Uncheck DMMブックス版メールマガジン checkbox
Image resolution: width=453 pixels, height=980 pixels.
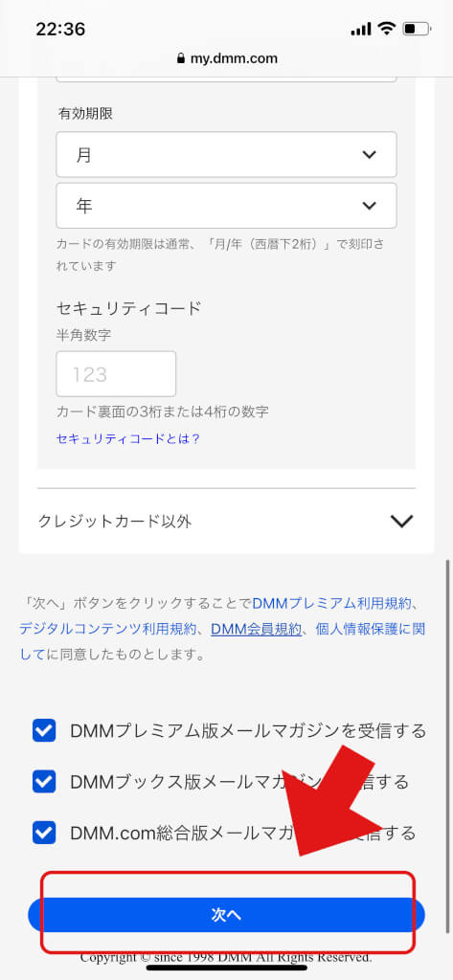44,781
